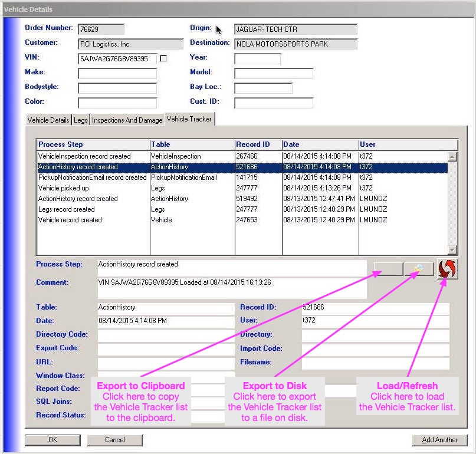This screenshot has width=476, height=454.
Task: Select the Vehicle Tracker tab
Action: 189,119
